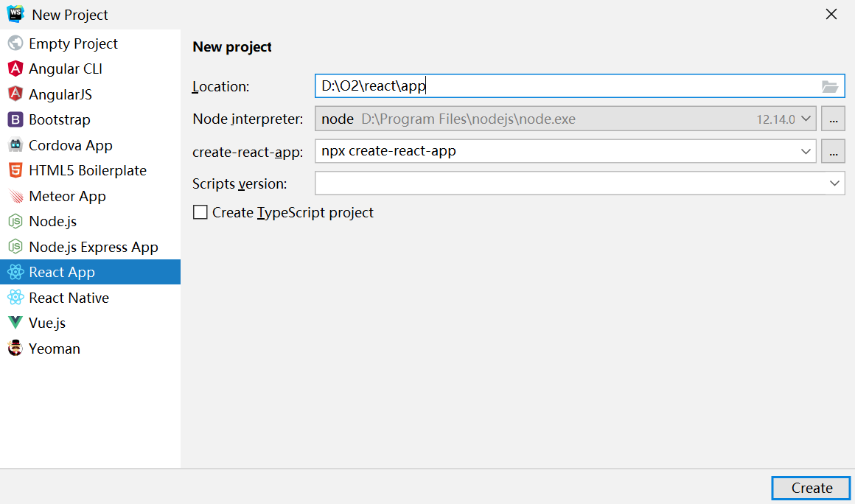Click the Node.js Express App icon
Image resolution: width=855 pixels, height=504 pixels.
15,247
